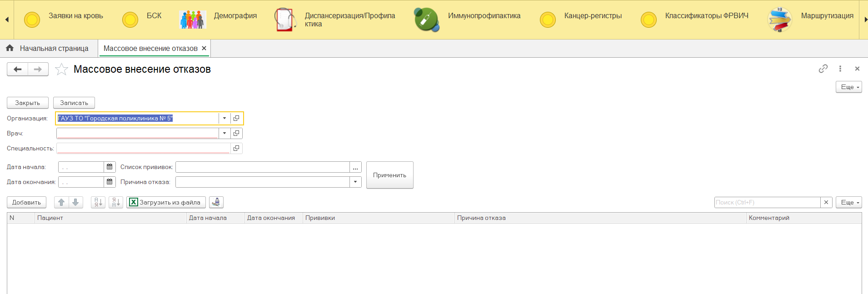This screenshot has width=868, height=294.
Task: Open Дата начала calendar picker
Action: (x=110, y=167)
